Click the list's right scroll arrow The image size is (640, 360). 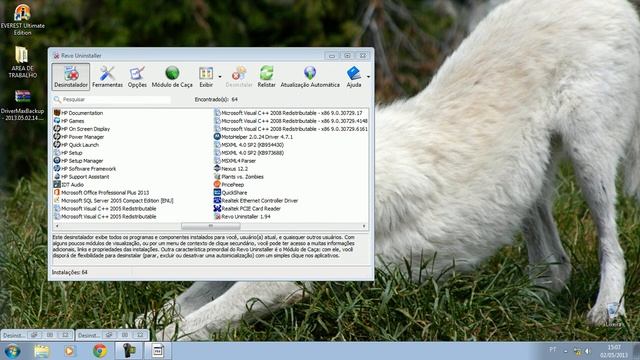pos(364,226)
